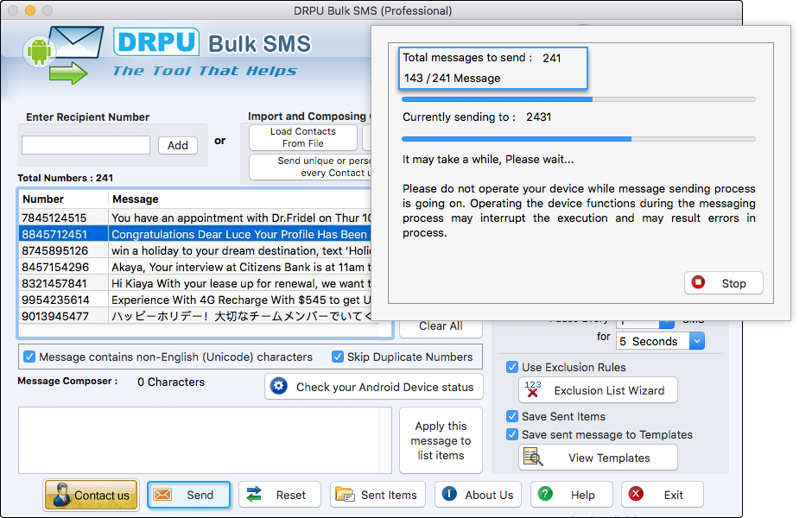812x518 pixels.
Task: Click Apply this message to list items
Action: pyautogui.click(x=441, y=440)
